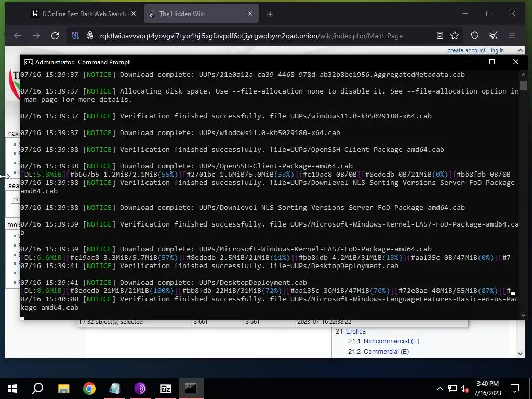Minimize the Tor Browser window
The width and height of the screenshot is (532, 399).
(465, 14)
